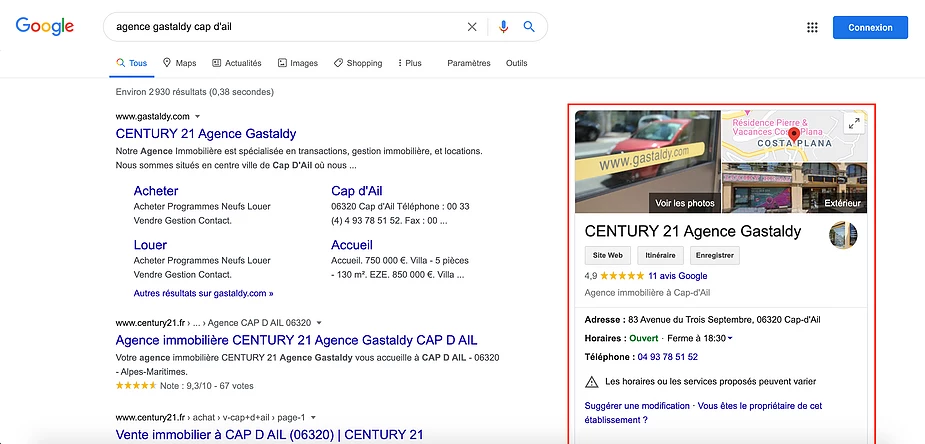This screenshot has width=925, height=444.
Task: Click the Adresse label link
Action: click(x=605, y=320)
